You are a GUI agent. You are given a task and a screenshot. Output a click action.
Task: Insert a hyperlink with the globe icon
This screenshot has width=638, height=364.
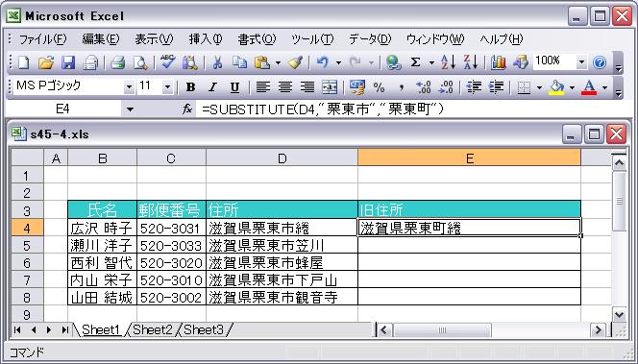tap(393, 62)
